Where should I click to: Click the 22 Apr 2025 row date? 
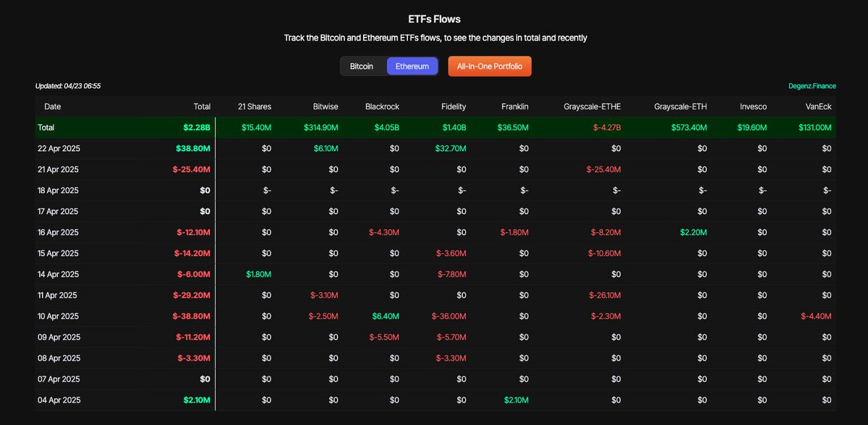point(58,148)
